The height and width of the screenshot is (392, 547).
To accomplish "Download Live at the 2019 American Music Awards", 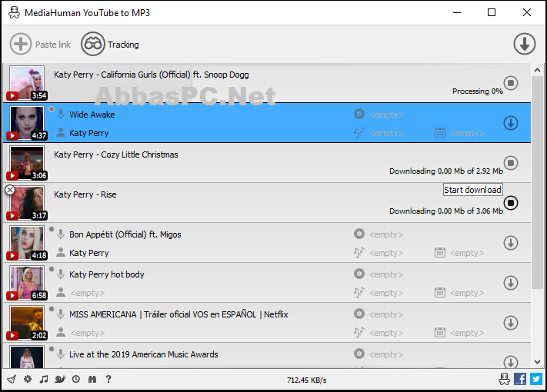I will coord(511,362).
